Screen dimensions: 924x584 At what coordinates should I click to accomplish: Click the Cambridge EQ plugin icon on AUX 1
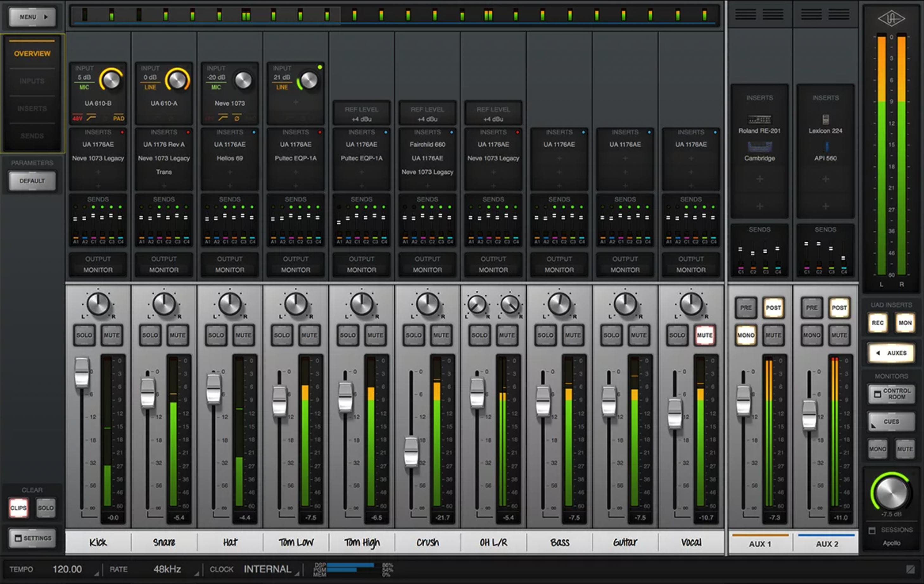point(759,147)
